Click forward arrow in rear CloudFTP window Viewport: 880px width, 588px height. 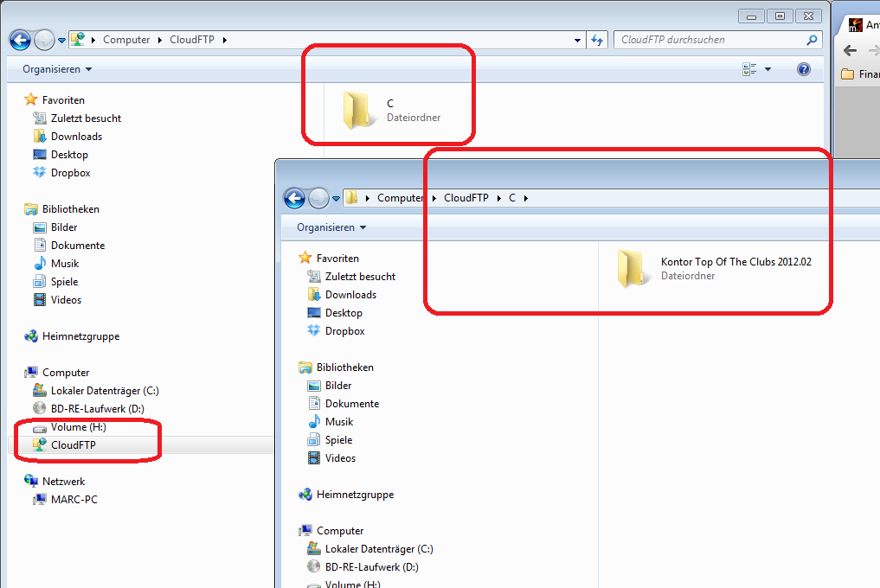[44, 40]
